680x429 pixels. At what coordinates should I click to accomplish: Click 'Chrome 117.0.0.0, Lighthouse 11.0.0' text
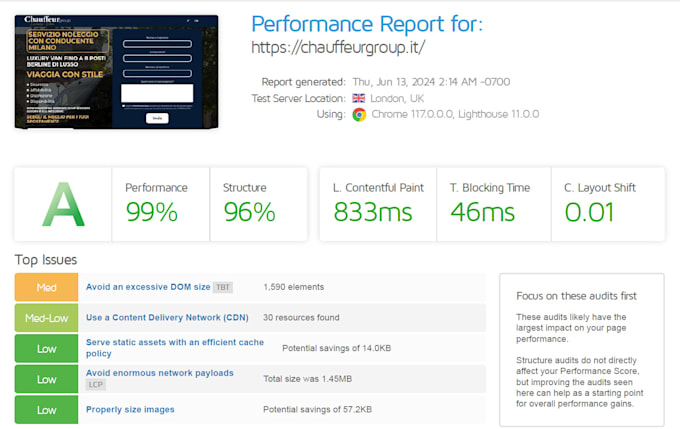(455, 114)
